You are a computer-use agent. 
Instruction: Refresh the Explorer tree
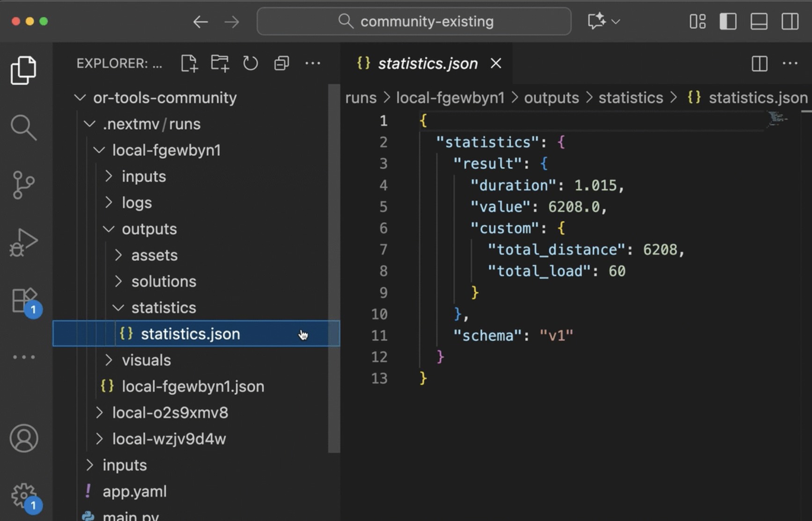coord(251,63)
